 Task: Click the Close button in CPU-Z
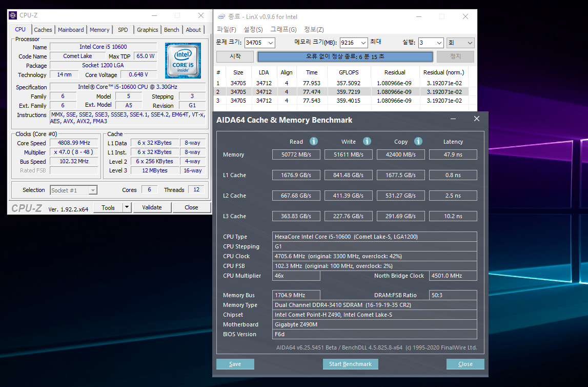pyautogui.click(x=191, y=207)
